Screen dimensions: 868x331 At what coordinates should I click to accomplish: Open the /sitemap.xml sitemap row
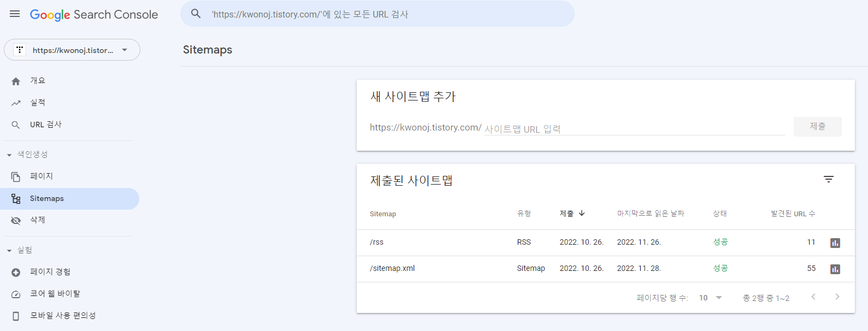(x=606, y=269)
